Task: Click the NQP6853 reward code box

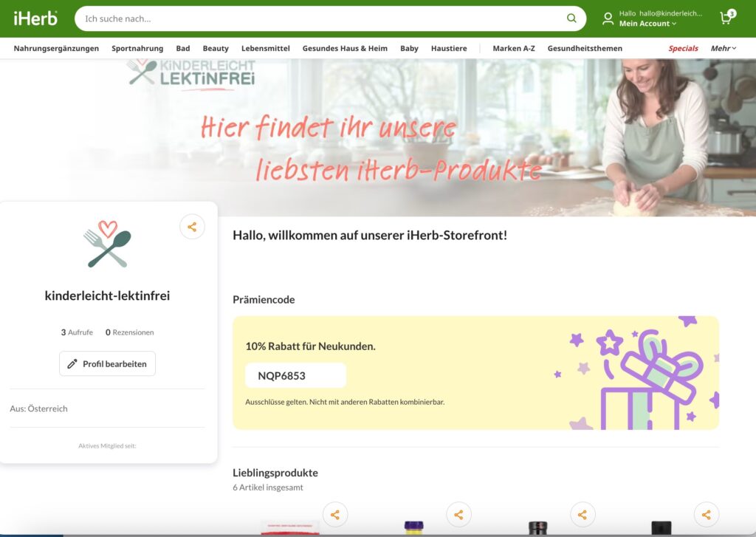Action: coord(295,375)
